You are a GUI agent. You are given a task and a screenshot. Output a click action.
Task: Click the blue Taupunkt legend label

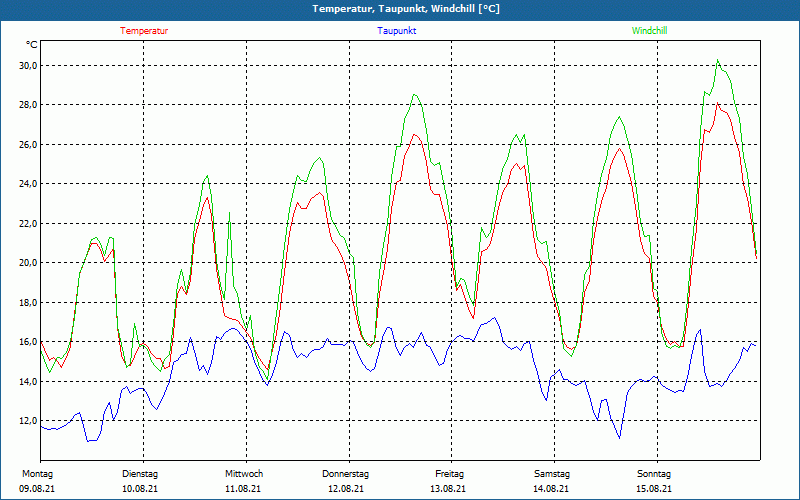pyautogui.click(x=396, y=31)
